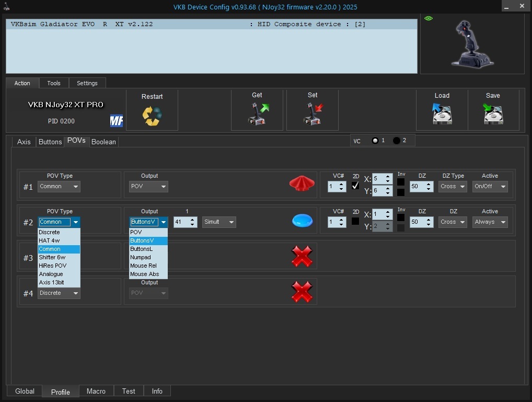This screenshot has height=402, width=532.
Task: Choose Analogue from POV Type list
Action: (x=59, y=274)
